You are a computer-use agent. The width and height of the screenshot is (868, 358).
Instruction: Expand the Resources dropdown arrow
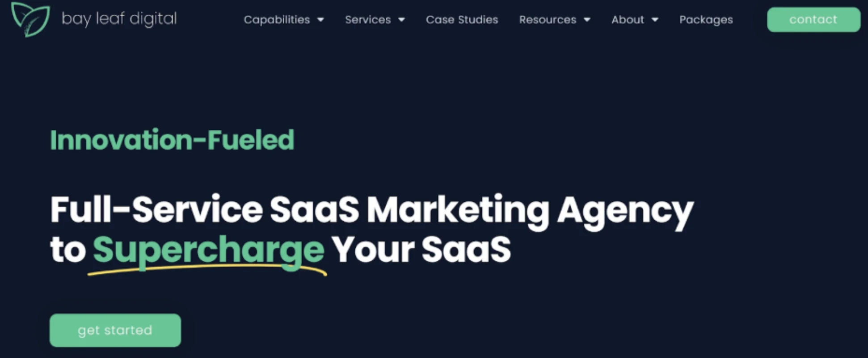pyautogui.click(x=587, y=20)
